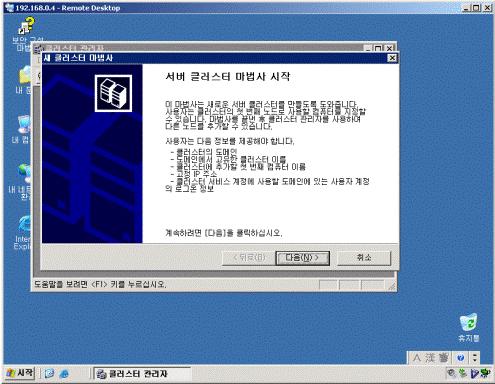
Task: Click the keyboard icon on language bar
Action: [443, 358]
